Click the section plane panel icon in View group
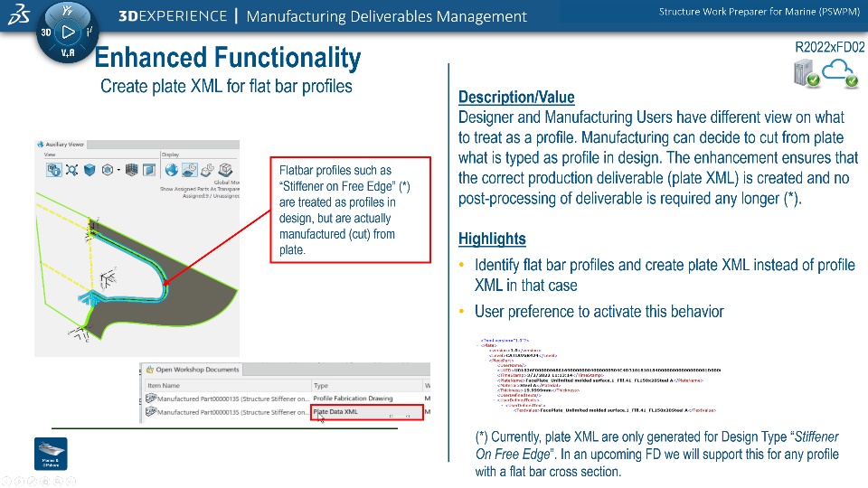This screenshot has height=488, width=868. pyautogui.click(x=149, y=170)
